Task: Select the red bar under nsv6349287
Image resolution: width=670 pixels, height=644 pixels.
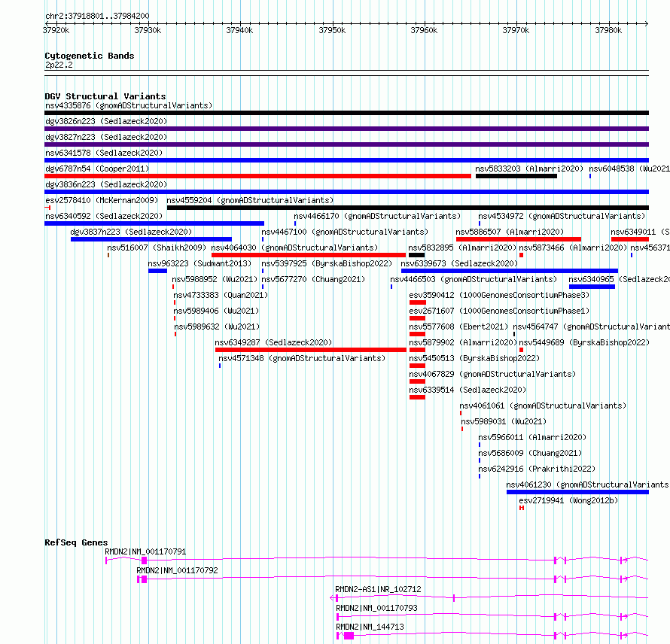Action: (x=311, y=350)
